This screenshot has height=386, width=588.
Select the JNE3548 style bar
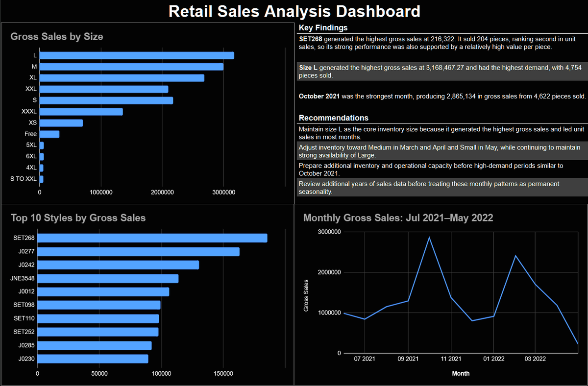[x=108, y=279]
